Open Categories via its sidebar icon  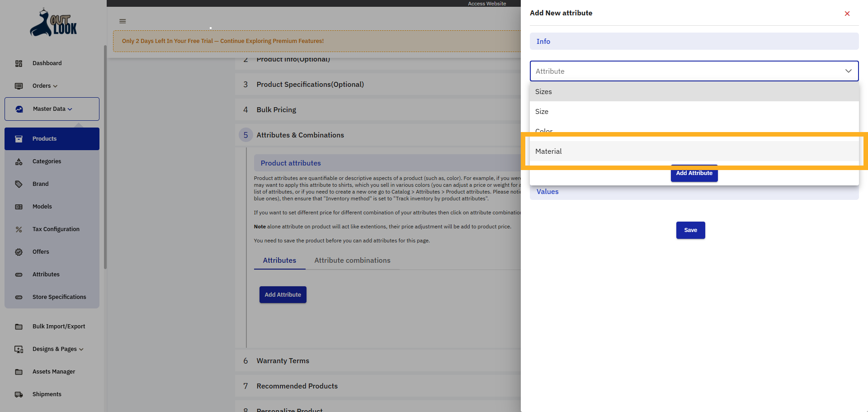(x=19, y=161)
